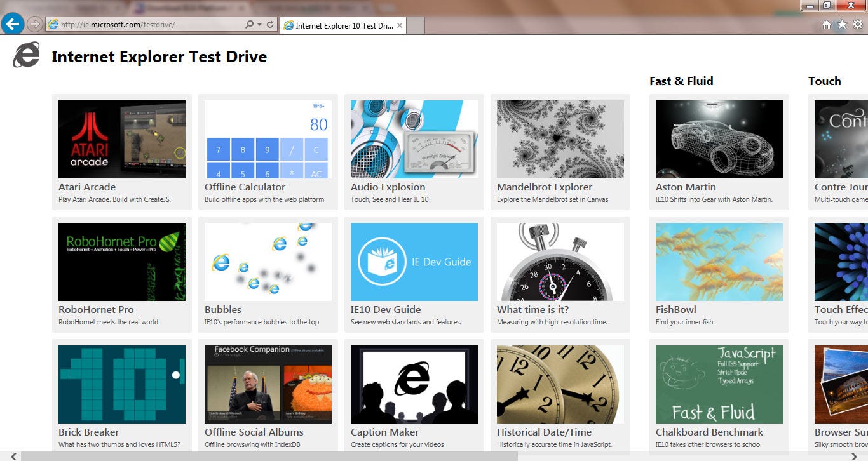
Task: Click the Aston Martin title link
Action: point(686,187)
